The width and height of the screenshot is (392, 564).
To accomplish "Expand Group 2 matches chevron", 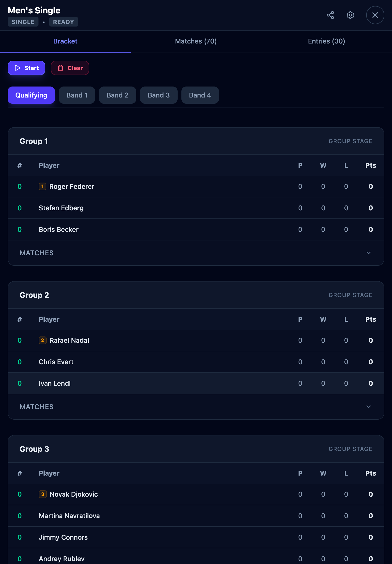I will click(x=368, y=407).
